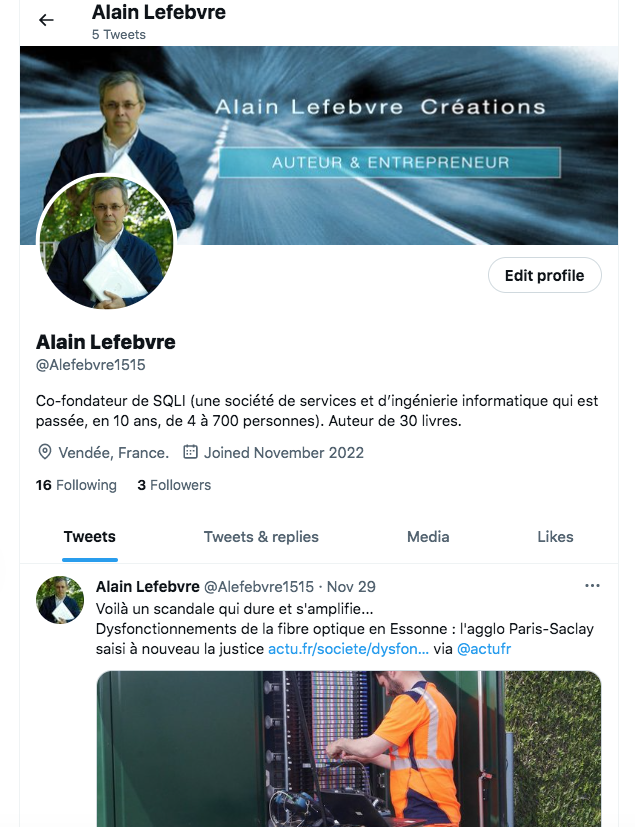
Task: Open the @actufr mention
Action: tap(484, 649)
